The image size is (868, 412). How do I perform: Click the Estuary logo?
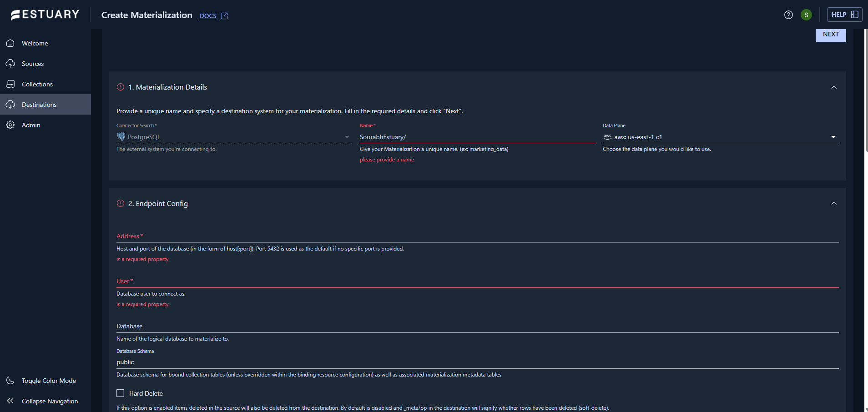pos(45,15)
